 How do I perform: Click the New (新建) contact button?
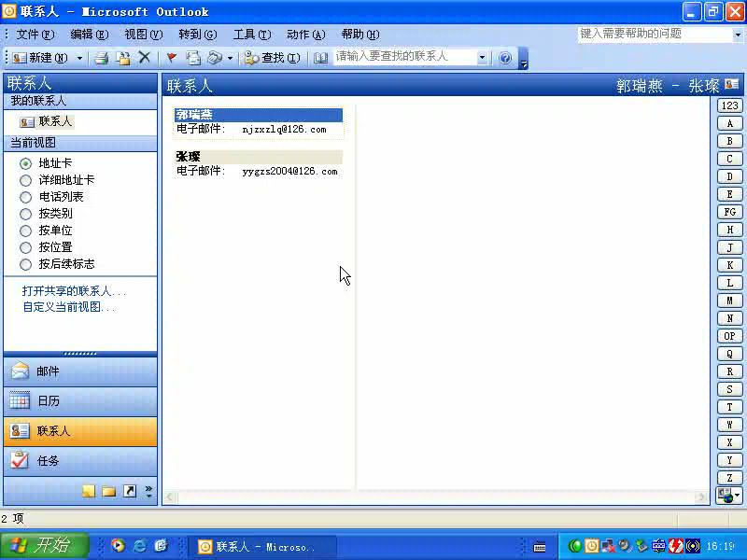(40, 58)
